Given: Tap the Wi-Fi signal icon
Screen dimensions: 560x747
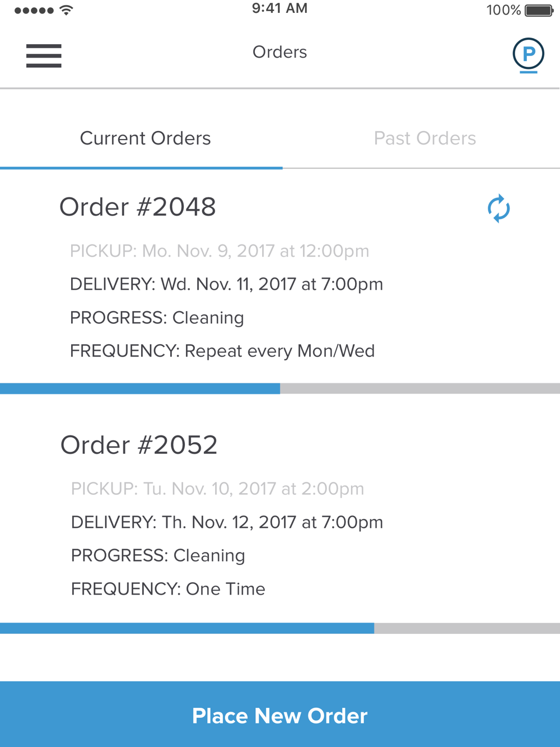Looking at the screenshot, I should tap(66, 10).
